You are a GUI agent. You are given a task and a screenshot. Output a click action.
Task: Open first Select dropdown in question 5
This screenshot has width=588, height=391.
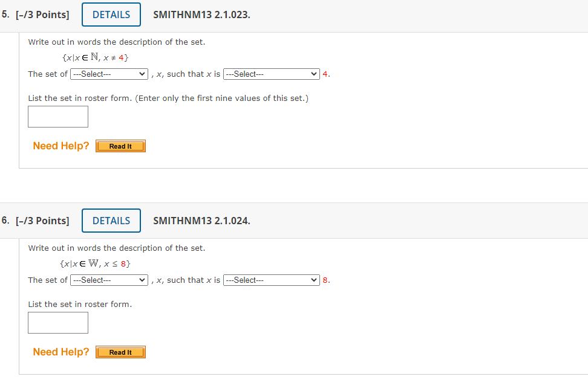point(109,74)
